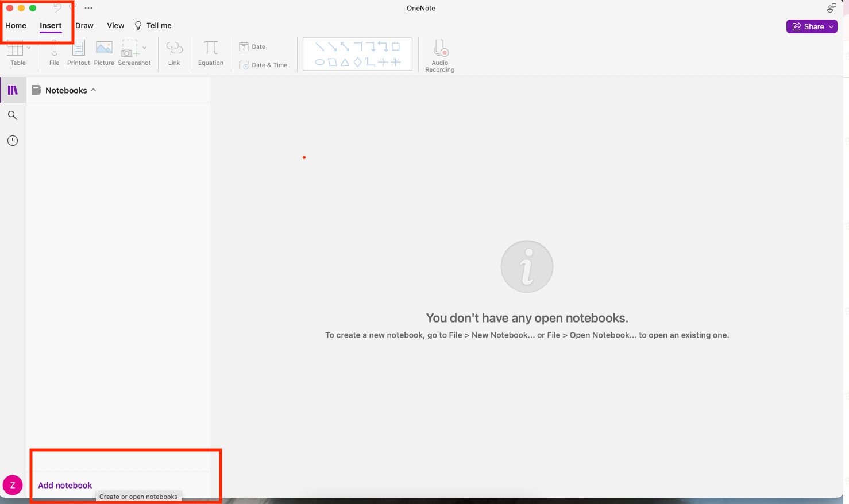Select the elbow double-arrow connector shape
The width and height of the screenshot is (849, 504).
[383, 46]
